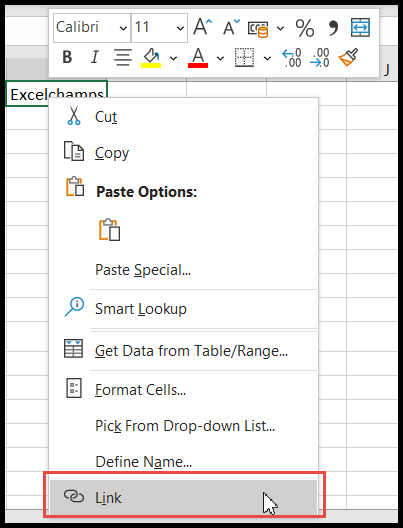Toggle Bold formatting
Screen dimensions: 403x528
(67, 57)
